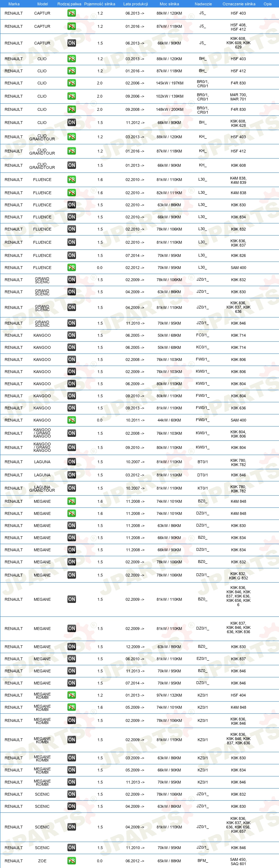Screen dimensions: 279x868
Task: Select the 'KC0/1_' body code cell
Action: [x=203, y=347]
